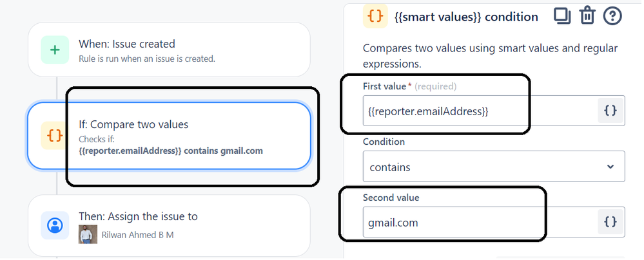The height and width of the screenshot is (260, 644).
Task: Click the Second value field containing gmail.com
Action: 480,222
